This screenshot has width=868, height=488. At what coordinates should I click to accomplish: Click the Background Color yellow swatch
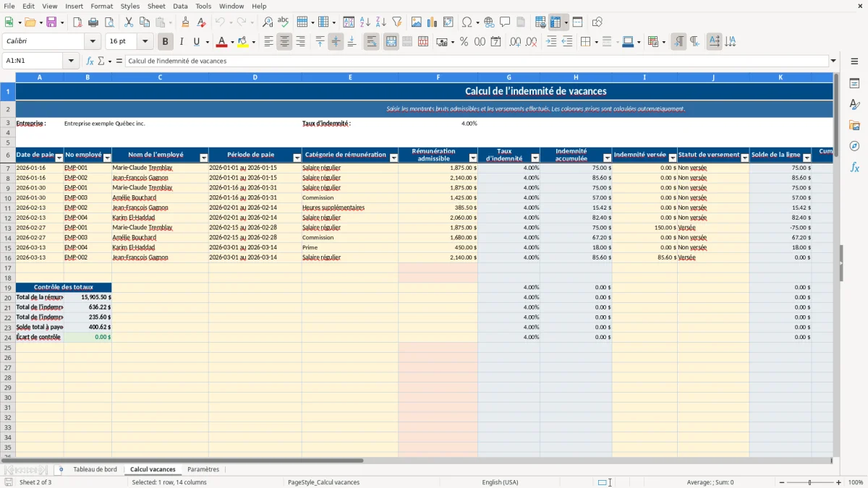243,42
